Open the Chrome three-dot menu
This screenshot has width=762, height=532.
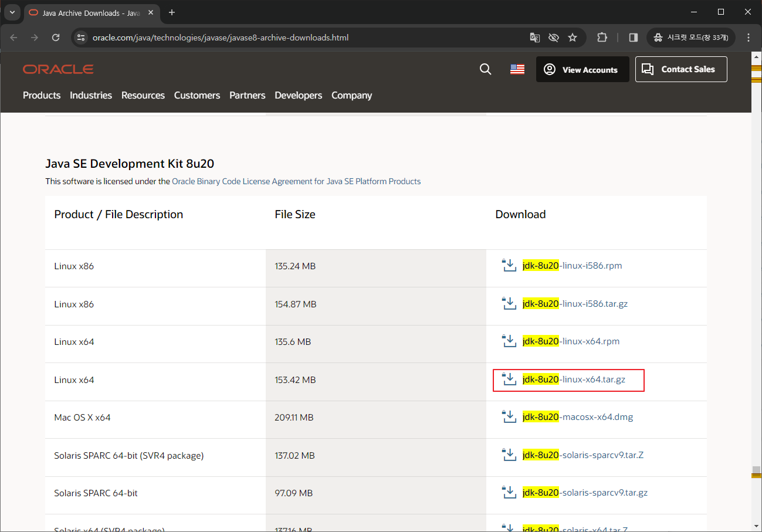click(748, 38)
